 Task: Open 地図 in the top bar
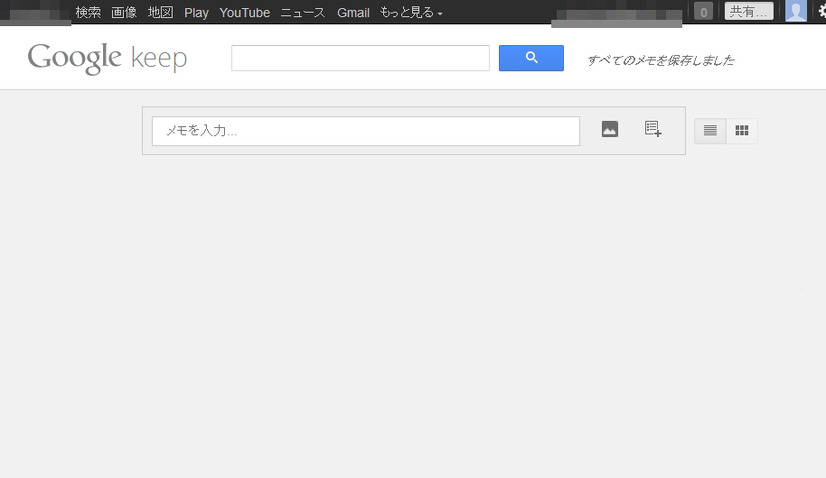160,12
